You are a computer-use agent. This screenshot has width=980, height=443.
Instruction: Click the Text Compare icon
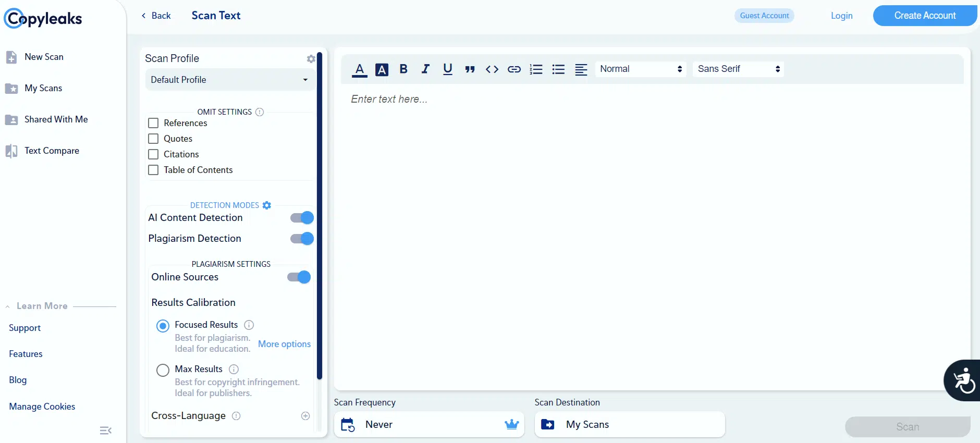[x=11, y=151]
